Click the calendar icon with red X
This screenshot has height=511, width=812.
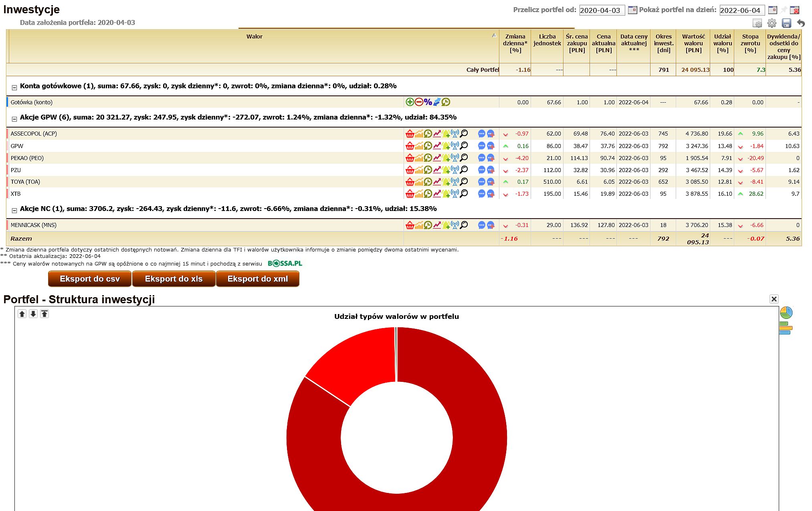[x=795, y=10]
